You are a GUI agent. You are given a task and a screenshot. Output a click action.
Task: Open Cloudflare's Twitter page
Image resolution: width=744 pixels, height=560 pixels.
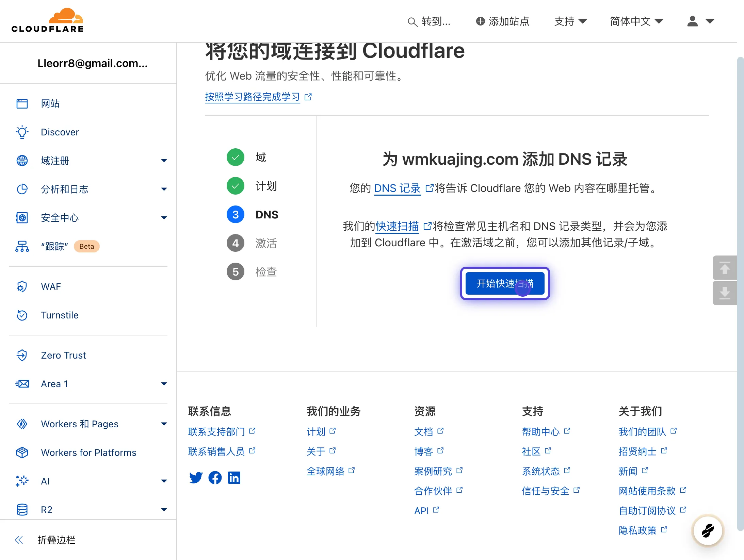click(x=196, y=477)
